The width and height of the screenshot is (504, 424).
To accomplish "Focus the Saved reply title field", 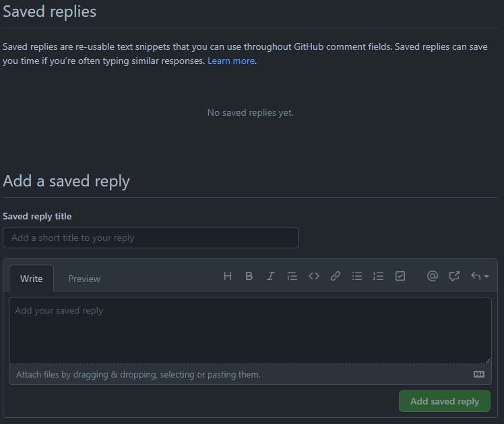I will pos(151,238).
